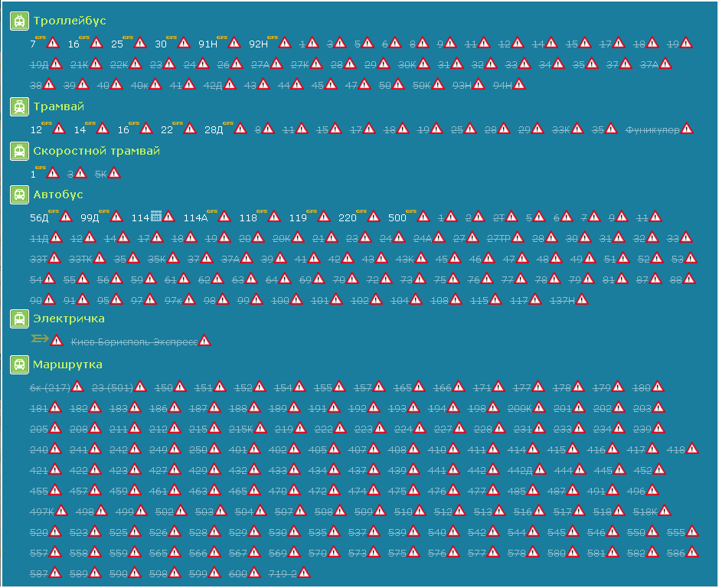
Task: Open the Фуникулер route link
Action: (x=652, y=130)
